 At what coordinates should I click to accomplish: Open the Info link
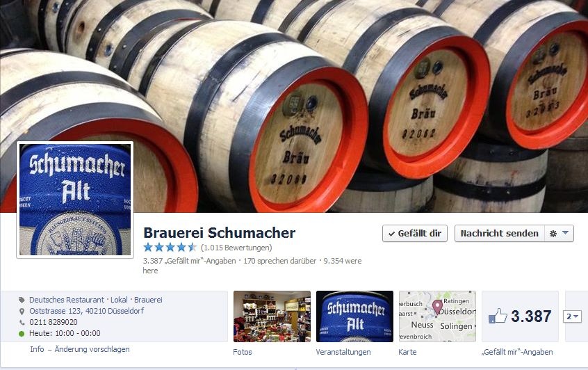37,349
